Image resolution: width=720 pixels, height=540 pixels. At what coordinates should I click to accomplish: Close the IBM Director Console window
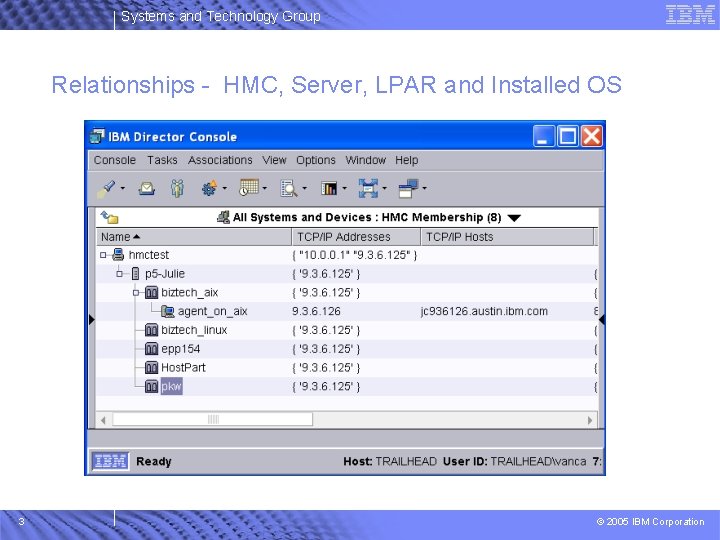(x=592, y=136)
